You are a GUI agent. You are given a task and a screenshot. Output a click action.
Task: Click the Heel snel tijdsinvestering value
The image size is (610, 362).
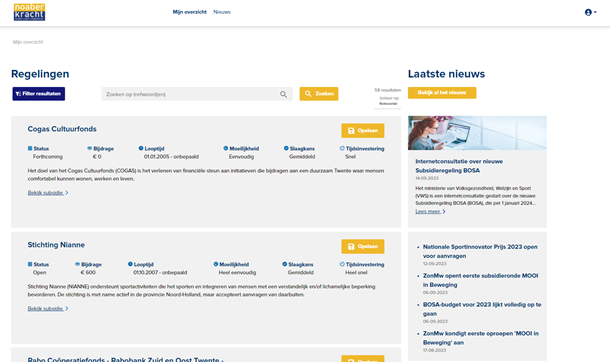tap(356, 273)
